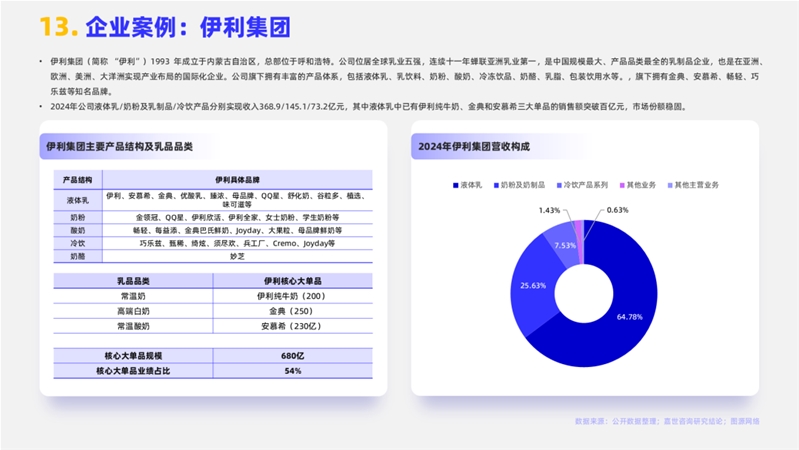
Task: Click the 25.63% donut chart slice
Action: point(534,285)
